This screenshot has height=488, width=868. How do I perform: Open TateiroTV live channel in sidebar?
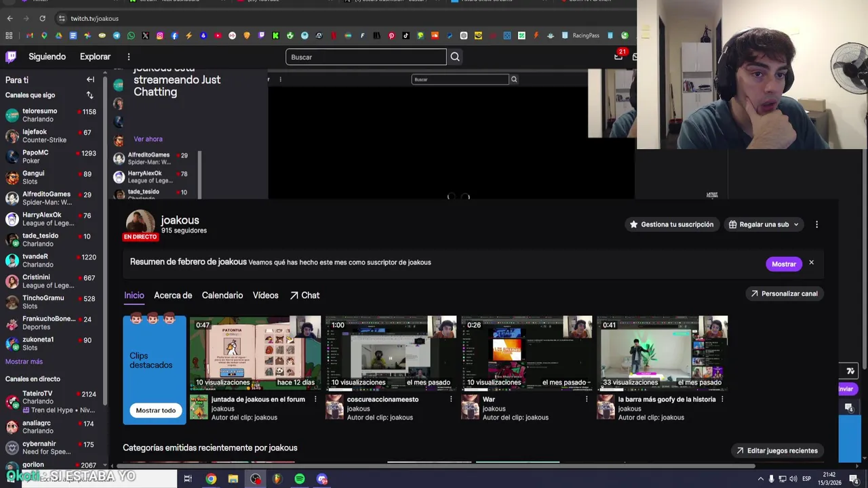pyautogui.click(x=51, y=401)
